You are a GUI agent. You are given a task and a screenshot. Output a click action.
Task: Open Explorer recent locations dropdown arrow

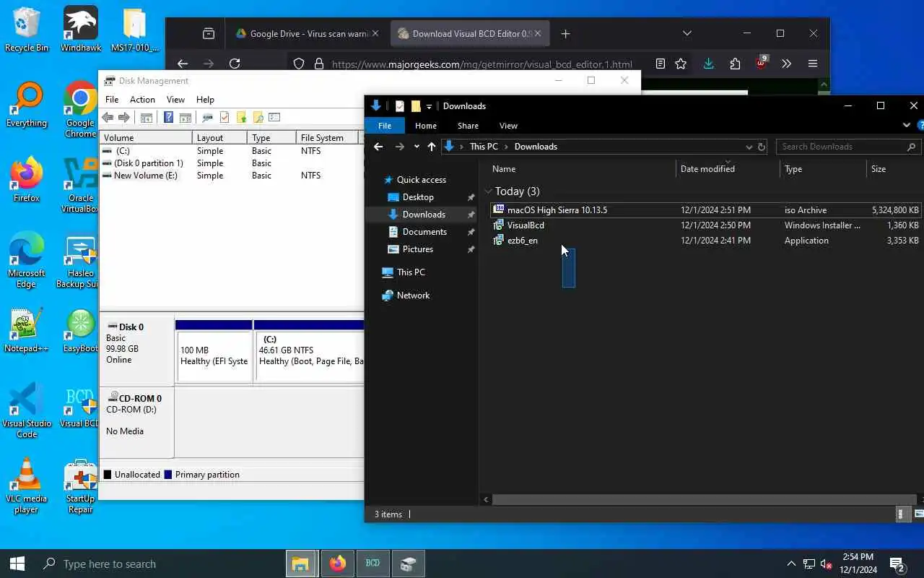pyautogui.click(x=417, y=147)
